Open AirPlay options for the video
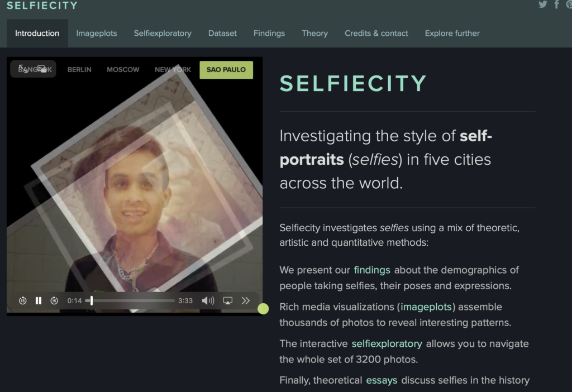 coord(228,300)
